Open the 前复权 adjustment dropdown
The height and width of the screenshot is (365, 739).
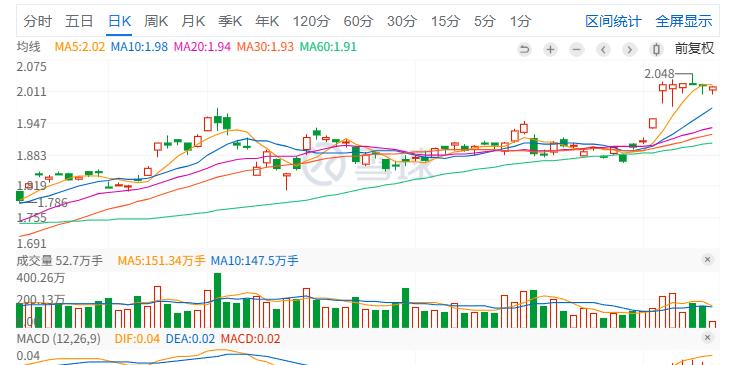pos(694,49)
